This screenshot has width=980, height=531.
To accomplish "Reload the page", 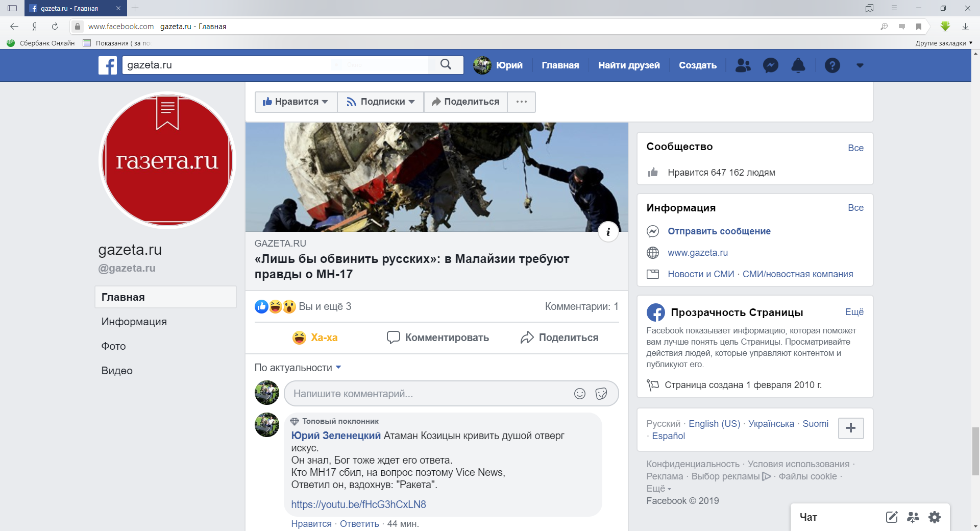I will pyautogui.click(x=55, y=27).
